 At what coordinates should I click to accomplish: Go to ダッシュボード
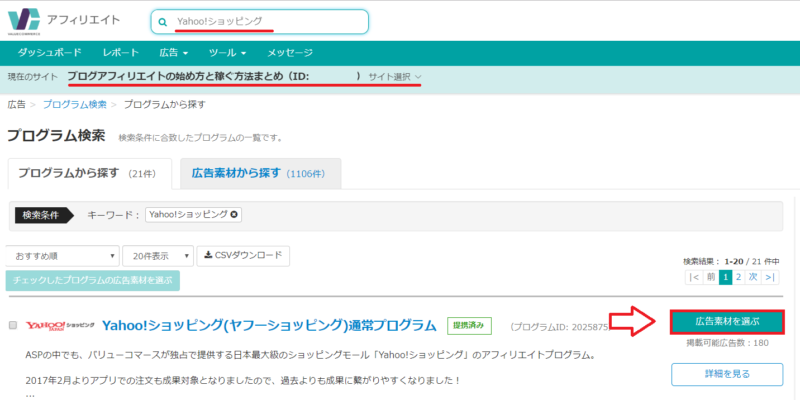[49, 53]
